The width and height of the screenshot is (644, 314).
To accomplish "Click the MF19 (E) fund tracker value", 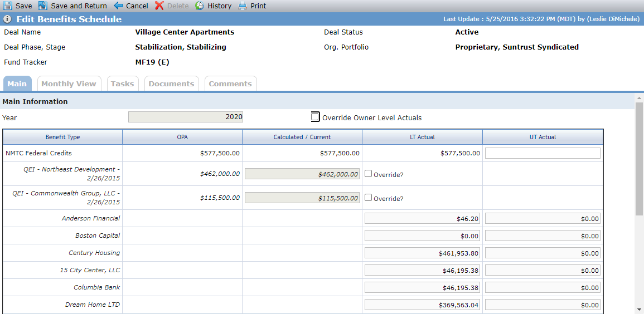I will tap(152, 62).
